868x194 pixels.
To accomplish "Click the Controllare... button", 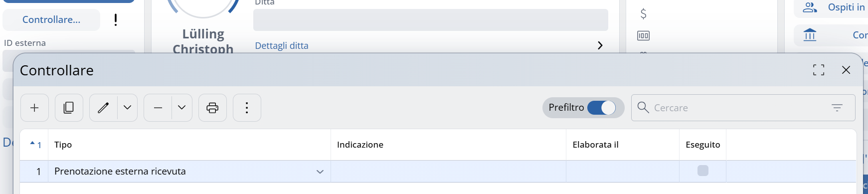I will click(x=51, y=19).
